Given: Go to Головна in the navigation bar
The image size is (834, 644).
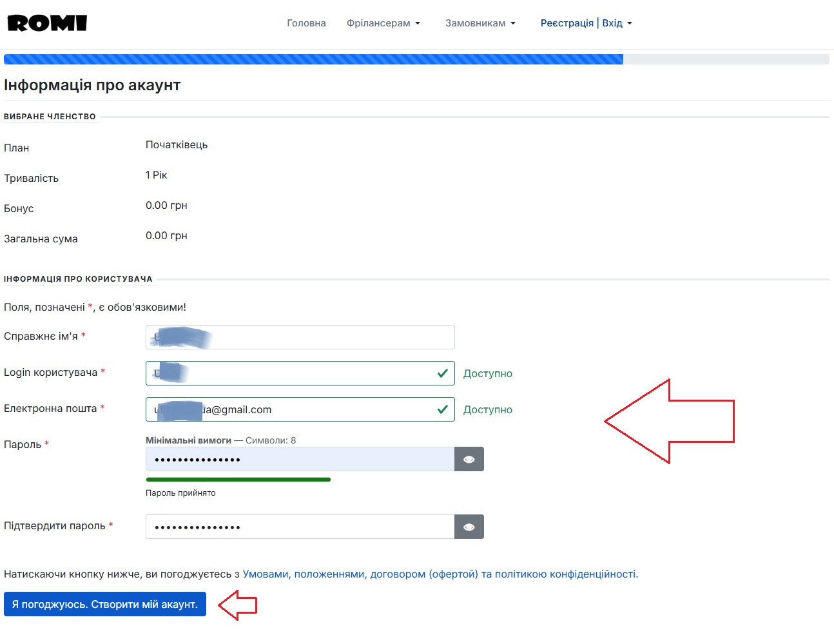Looking at the screenshot, I should (x=306, y=23).
